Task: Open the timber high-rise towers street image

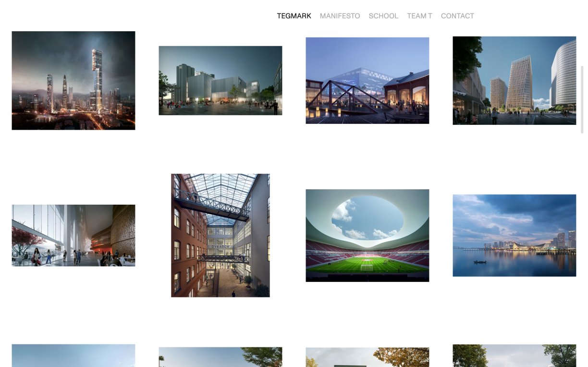Action: 514,81
